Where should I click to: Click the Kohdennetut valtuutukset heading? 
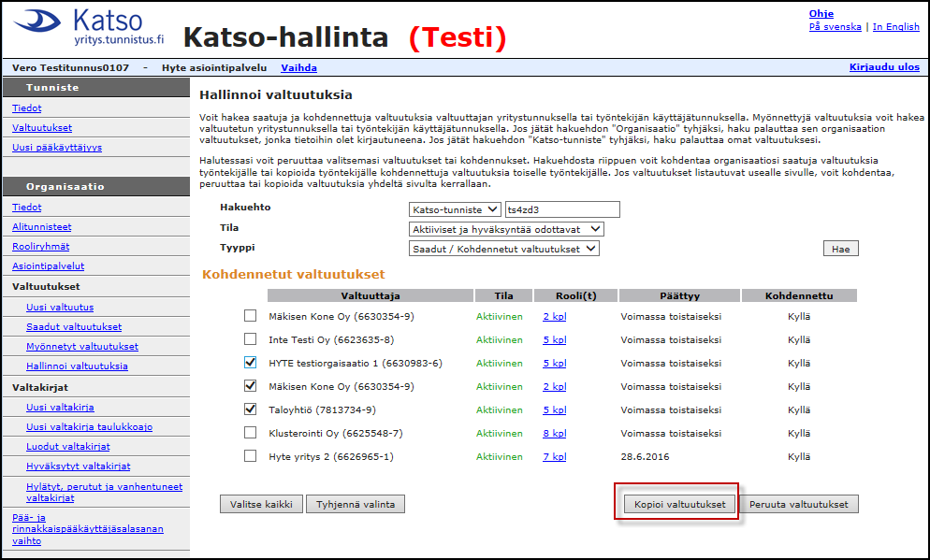click(294, 274)
